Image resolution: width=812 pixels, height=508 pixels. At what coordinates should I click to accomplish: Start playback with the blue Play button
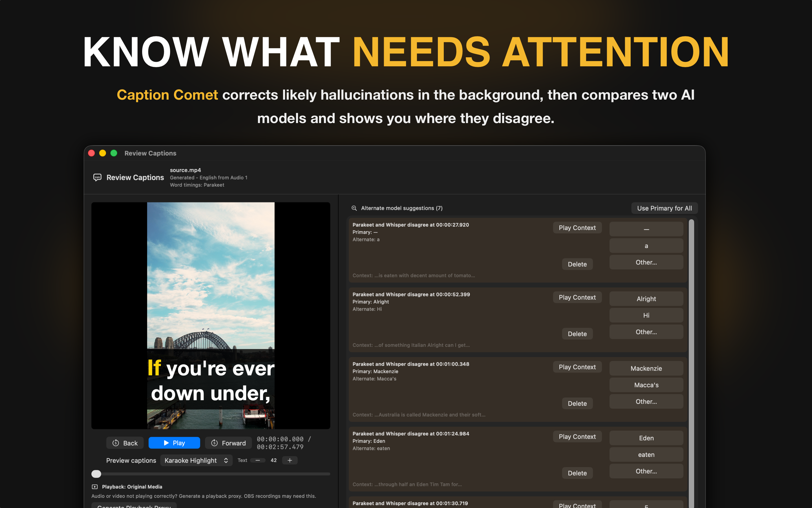tap(174, 443)
